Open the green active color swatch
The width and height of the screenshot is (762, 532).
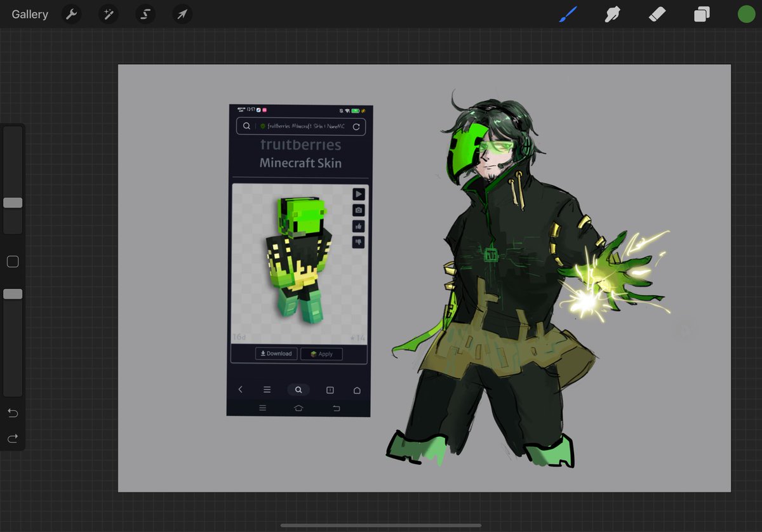coord(746,14)
